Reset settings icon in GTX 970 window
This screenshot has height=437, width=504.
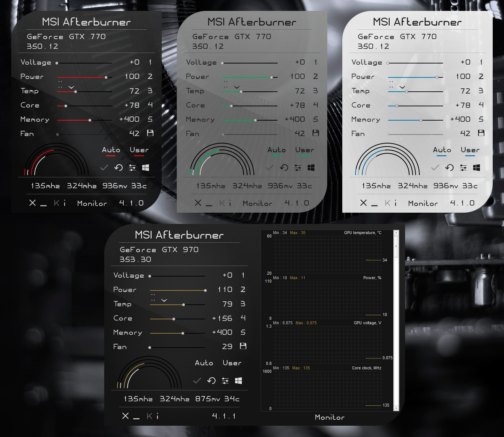pyautogui.click(x=211, y=381)
